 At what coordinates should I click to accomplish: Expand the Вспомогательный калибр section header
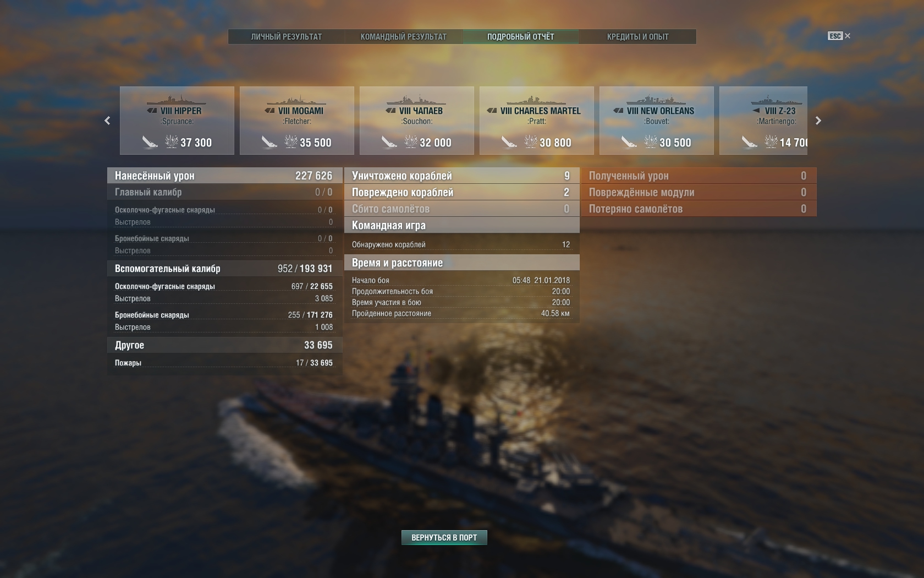tap(224, 269)
